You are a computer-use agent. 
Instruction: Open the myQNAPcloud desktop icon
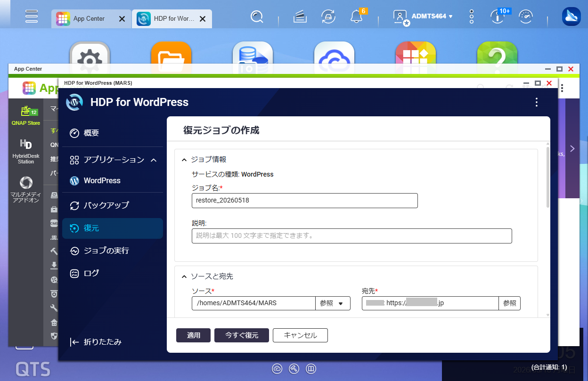pyautogui.click(x=334, y=53)
